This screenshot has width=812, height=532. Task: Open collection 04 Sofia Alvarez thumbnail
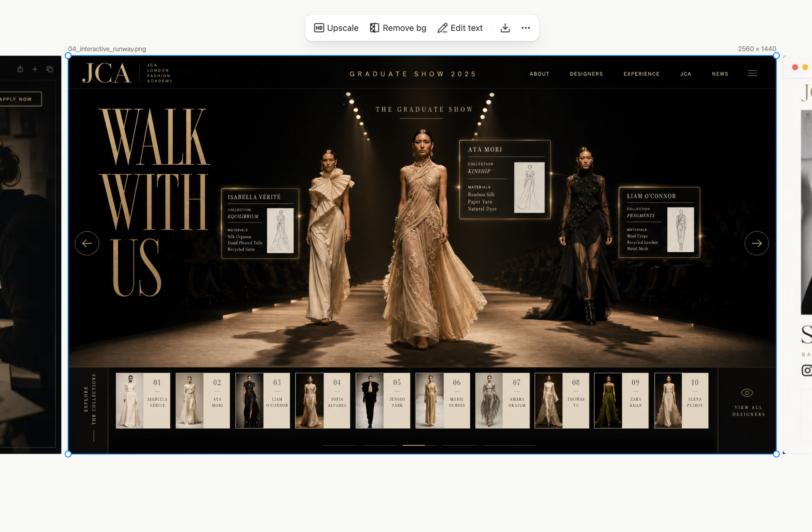click(323, 400)
